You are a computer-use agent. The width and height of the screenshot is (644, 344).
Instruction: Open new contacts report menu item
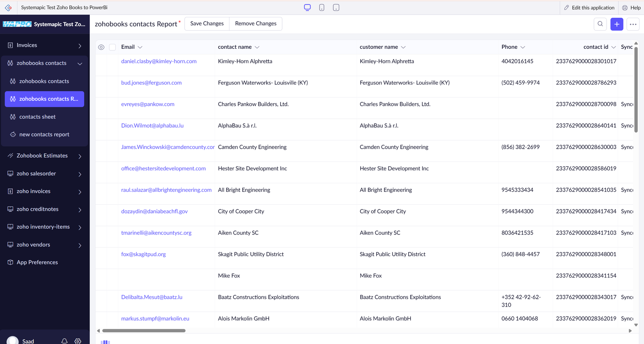click(x=44, y=135)
